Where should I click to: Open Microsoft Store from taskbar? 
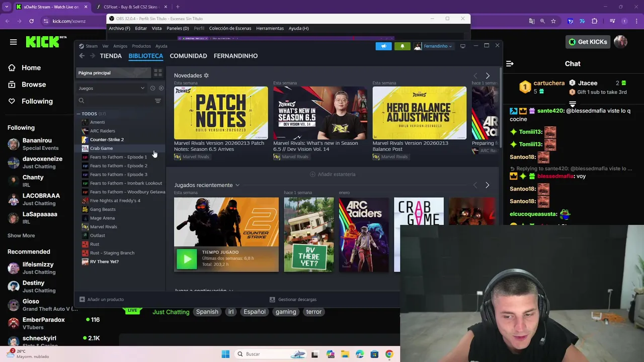(x=374, y=354)
